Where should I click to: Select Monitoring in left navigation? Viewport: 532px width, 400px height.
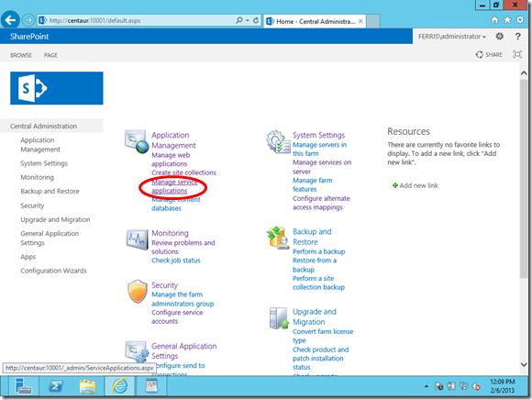coord(38,177)
